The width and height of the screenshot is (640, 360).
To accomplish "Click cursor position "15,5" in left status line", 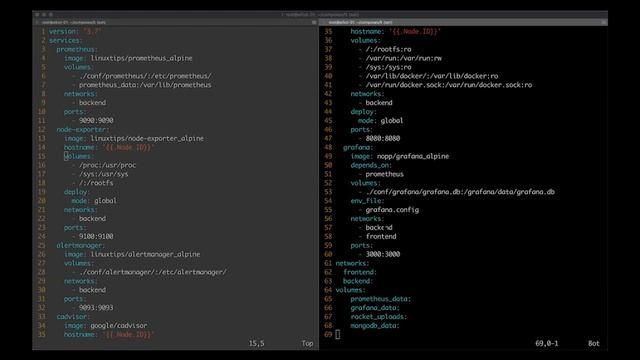I will coord(257,344).
